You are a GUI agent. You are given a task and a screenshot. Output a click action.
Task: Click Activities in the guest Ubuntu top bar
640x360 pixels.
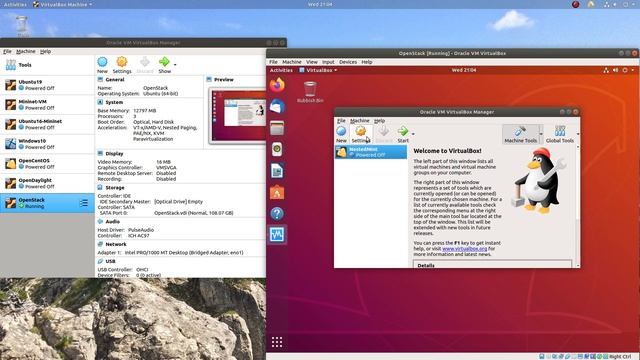[281, 70]
